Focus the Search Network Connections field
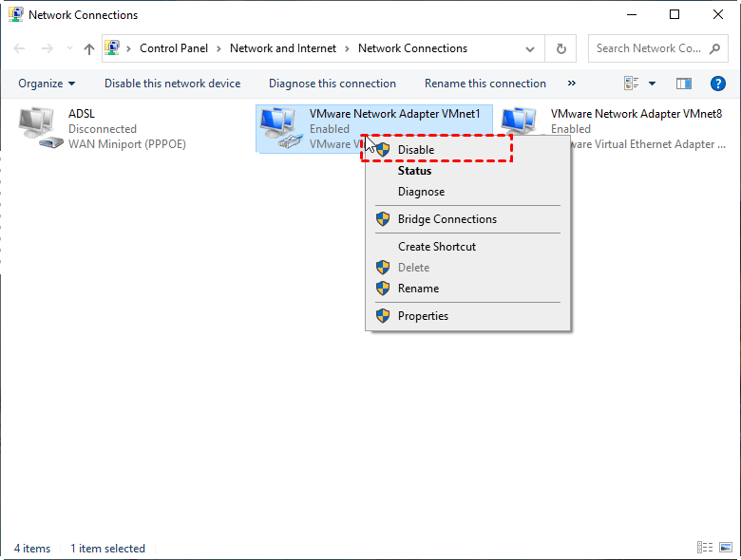The width and height of the screenshot is (741, 560). click(657, 48)
